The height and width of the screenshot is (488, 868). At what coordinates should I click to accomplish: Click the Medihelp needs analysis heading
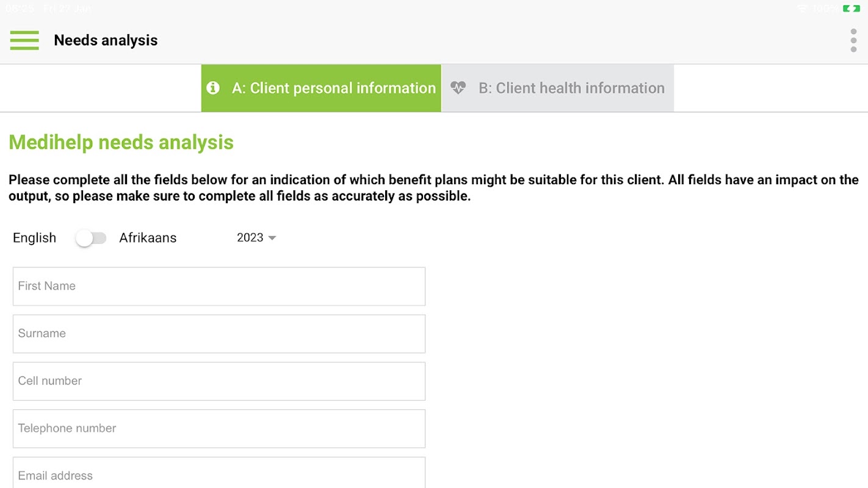point(121,142)
